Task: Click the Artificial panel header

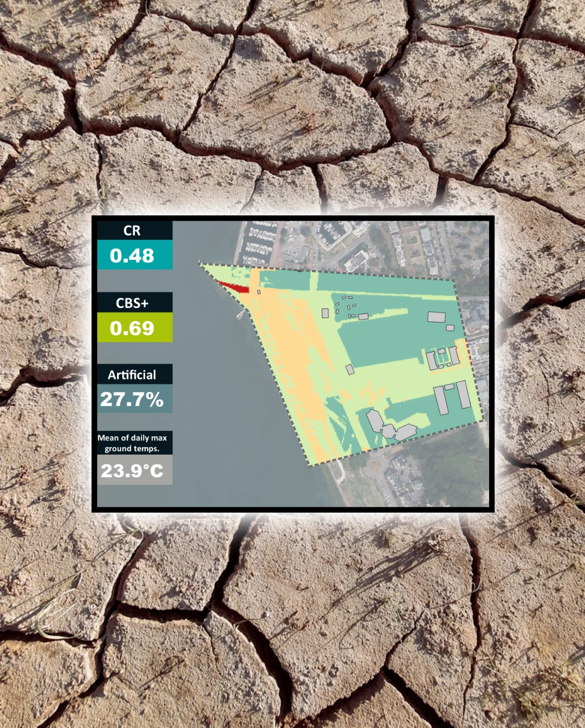Action: coord(134,375)
